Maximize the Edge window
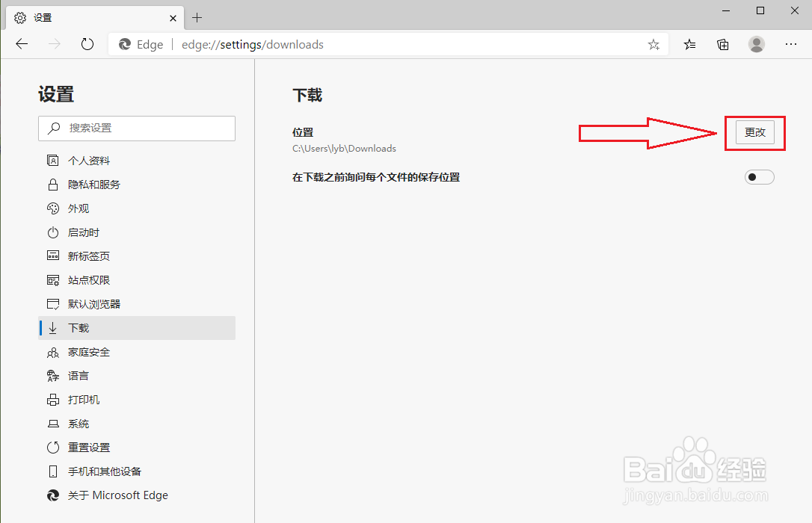Image resolution: width=812 pixels, height=523 pixels. pyautogui.click(x=760, y=11)
